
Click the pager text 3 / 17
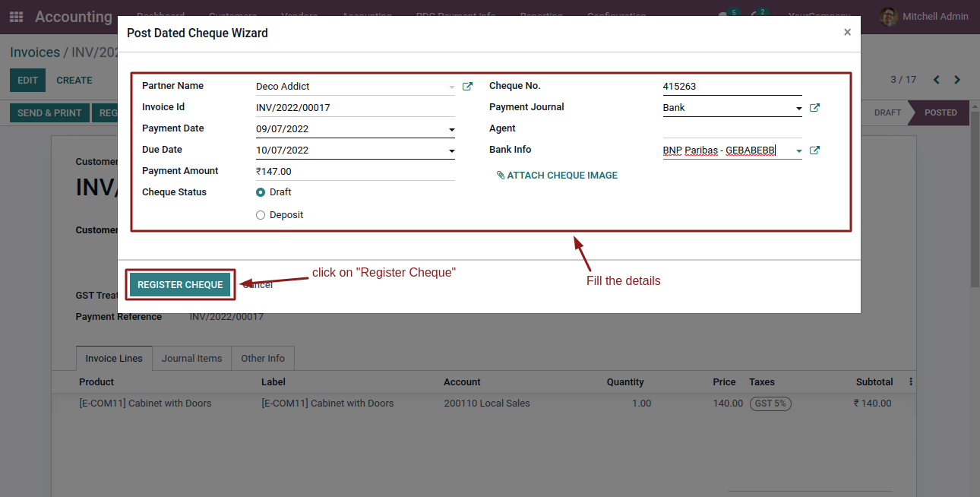(903, 80)
